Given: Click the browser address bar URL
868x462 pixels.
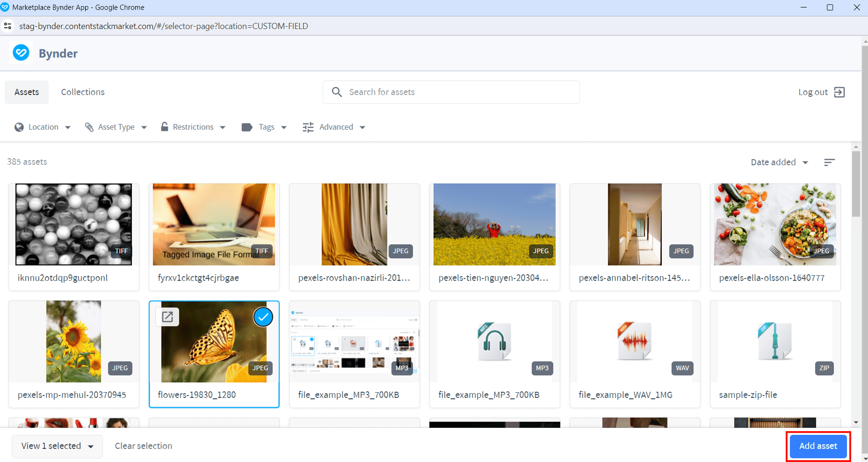Looking at the screenshot, I should pos(163,26).
